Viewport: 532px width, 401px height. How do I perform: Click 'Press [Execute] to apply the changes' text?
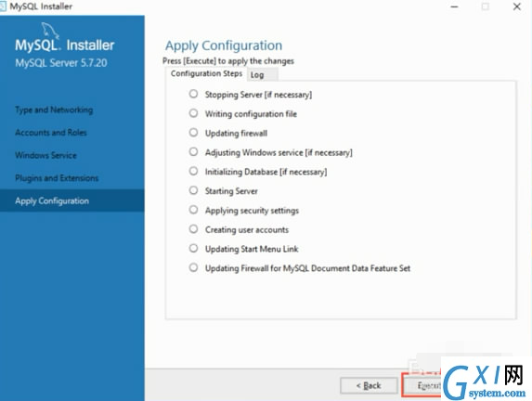pos(228,61)
